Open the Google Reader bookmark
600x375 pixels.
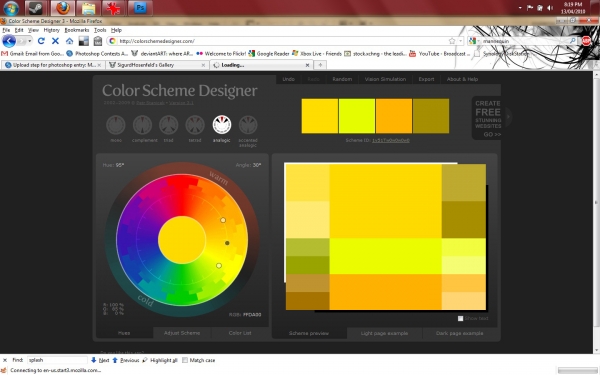point(269,54)
